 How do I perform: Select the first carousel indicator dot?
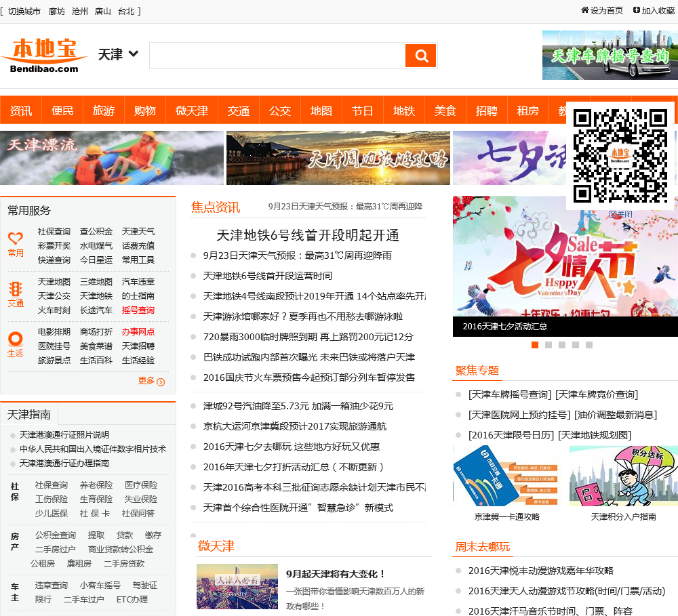tap(535, 345)
